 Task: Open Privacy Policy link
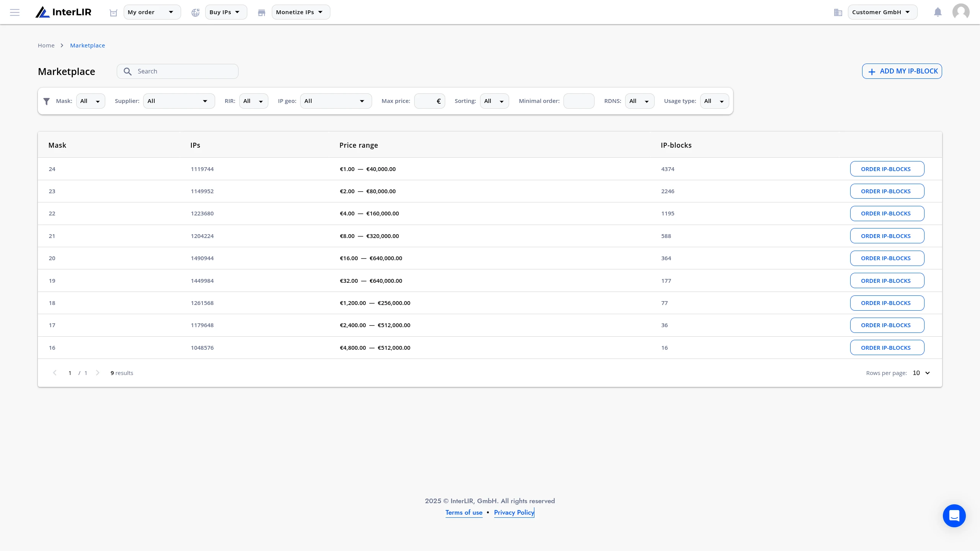click(x=514, y=513)
